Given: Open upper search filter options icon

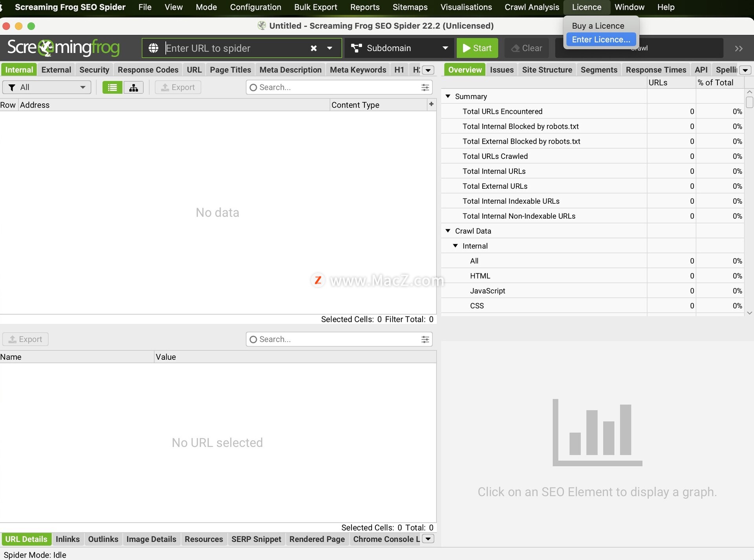Looking at the screenshot, I should click(425, 87).
